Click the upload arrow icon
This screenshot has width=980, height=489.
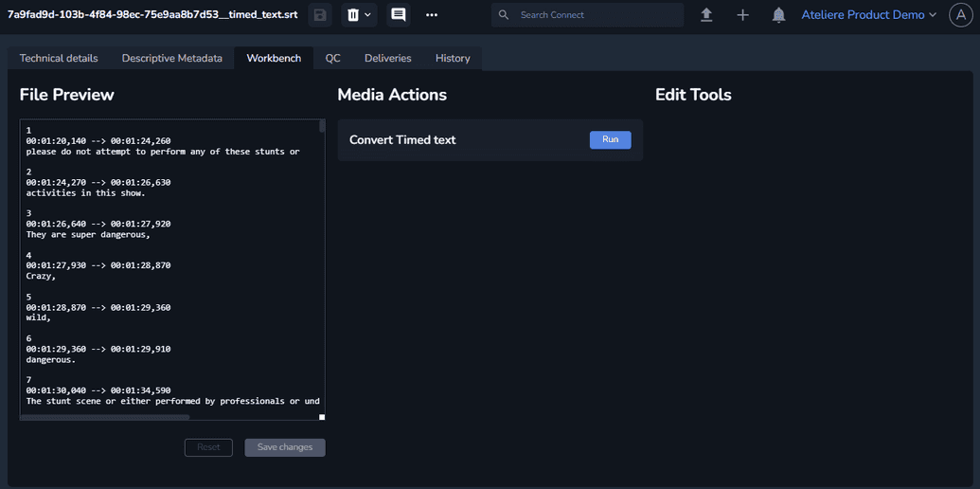[x=706, y=15]
